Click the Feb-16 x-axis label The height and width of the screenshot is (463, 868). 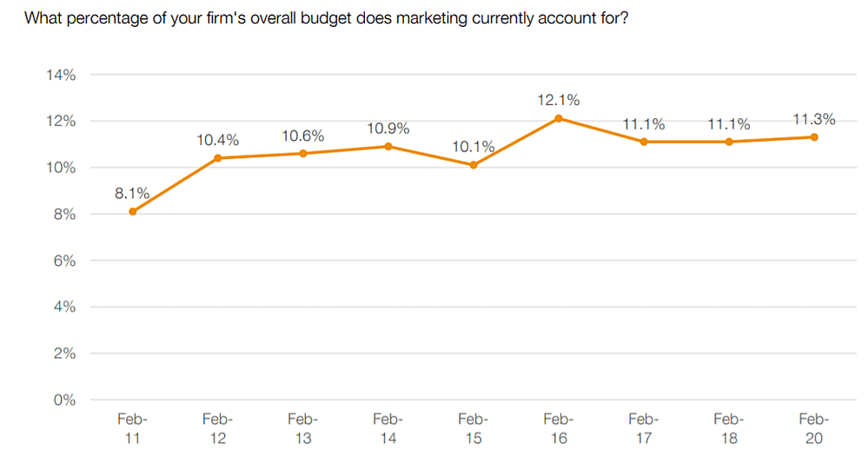(x=559, y=428)
